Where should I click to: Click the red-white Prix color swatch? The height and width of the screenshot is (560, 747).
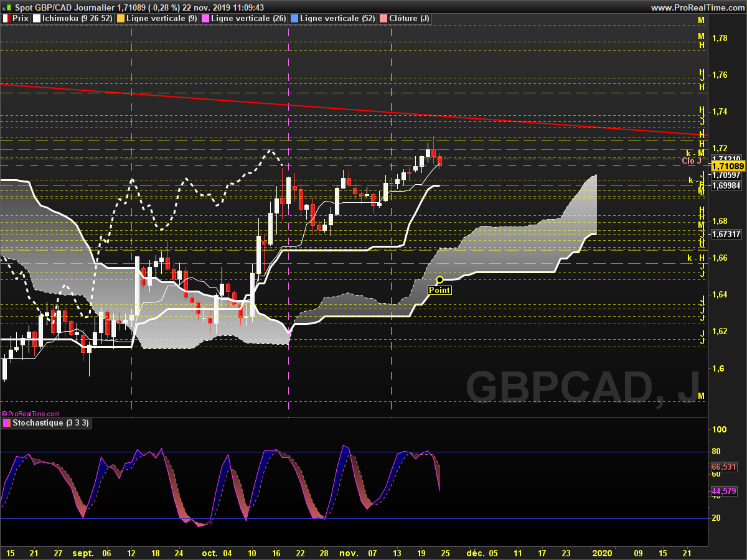(x=7, y=19)
